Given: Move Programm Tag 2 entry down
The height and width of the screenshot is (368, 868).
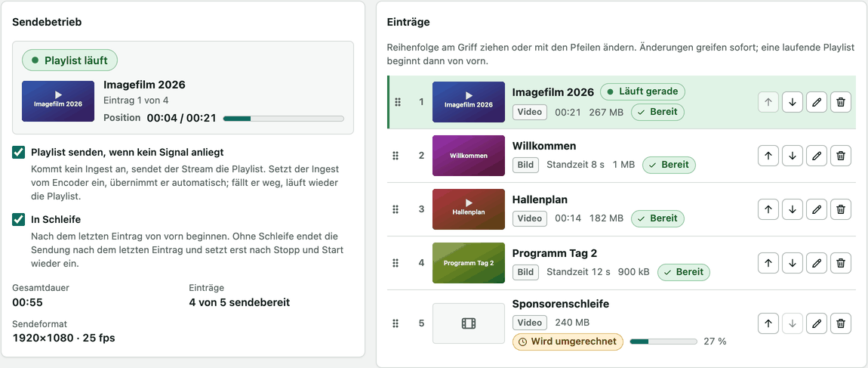Looking at the screenshot, I should click(793, 263).
